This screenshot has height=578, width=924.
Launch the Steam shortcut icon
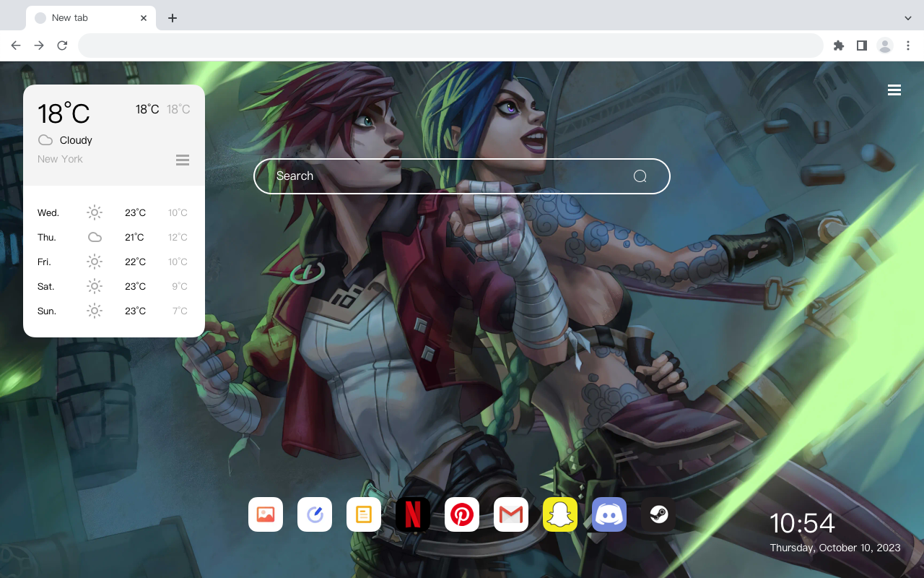click(x=658, y=514)
